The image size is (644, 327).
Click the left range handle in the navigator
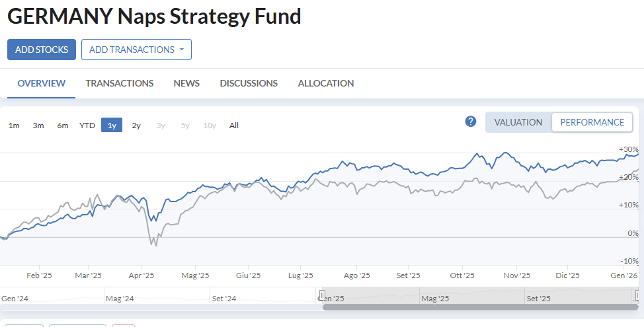[x=323, y=295]
